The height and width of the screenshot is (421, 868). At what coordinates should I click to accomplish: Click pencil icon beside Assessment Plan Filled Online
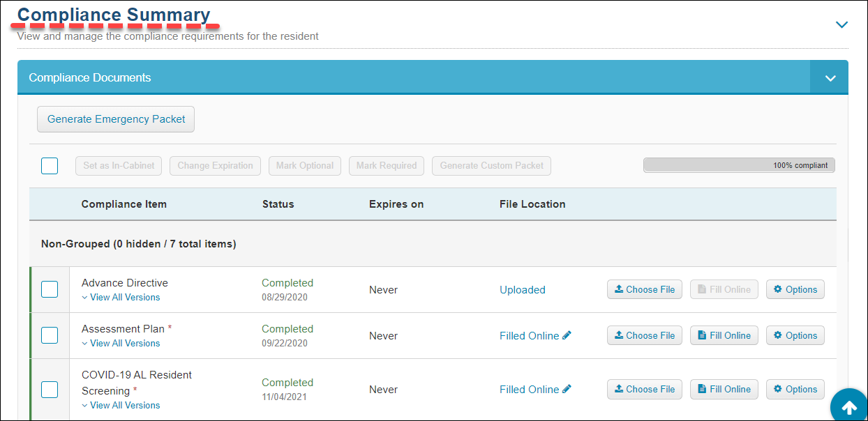pos(567,335)
